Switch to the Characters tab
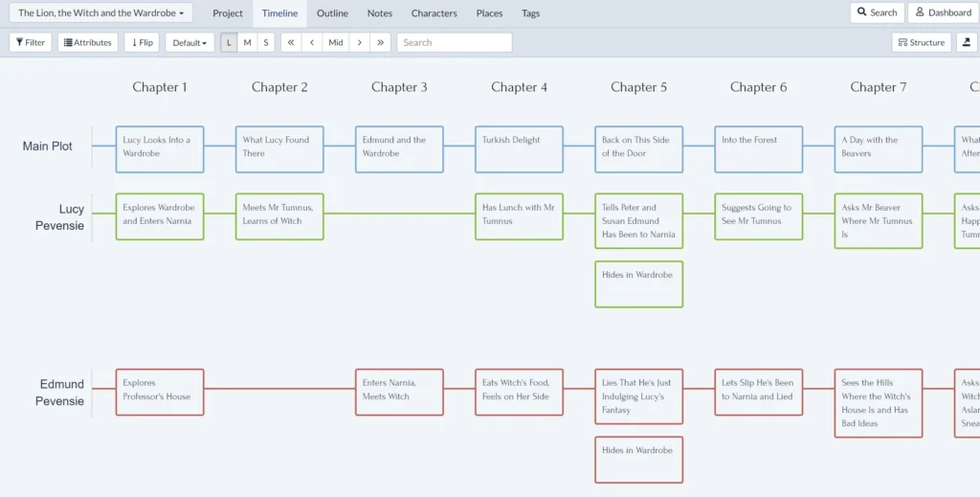Image resolution: width=980 pixels, height=497 pixels. tap(434, 13)
